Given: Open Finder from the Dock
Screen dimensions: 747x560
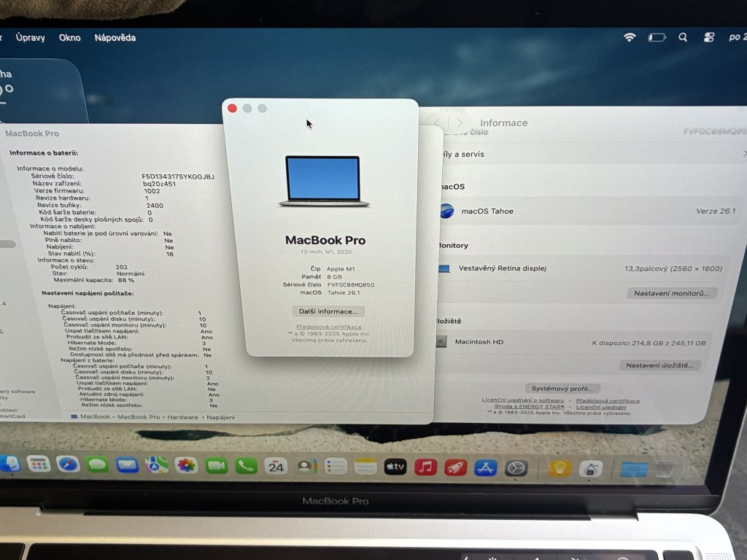Looking at the screenshot, I should click(x=9, y=464).
